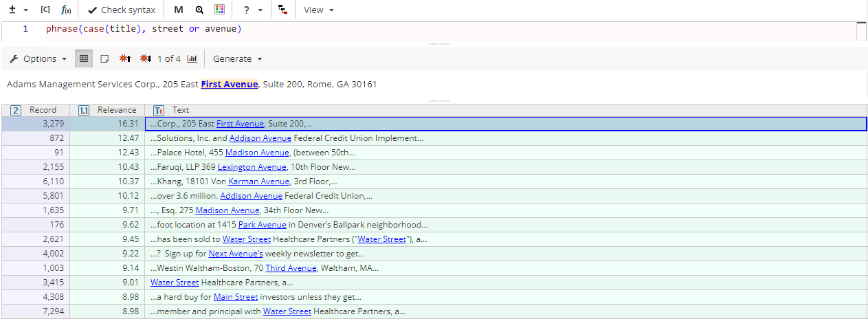Open the help question mark dropdown
This screenshot has width=868, height=319.
click(x=253, y=10)
